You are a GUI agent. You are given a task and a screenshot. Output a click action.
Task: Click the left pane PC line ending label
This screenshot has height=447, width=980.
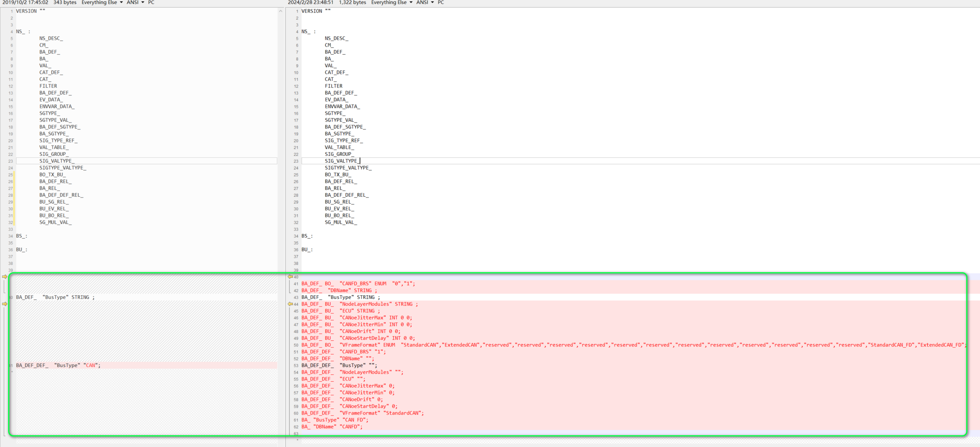click(x=151, y=2)
